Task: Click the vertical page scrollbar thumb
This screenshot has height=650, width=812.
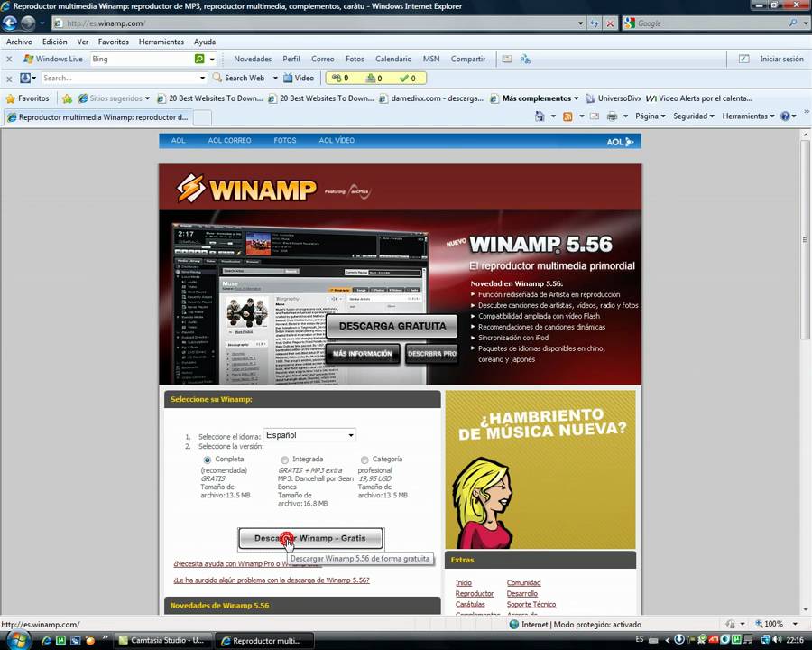Action: click(805, 240)
